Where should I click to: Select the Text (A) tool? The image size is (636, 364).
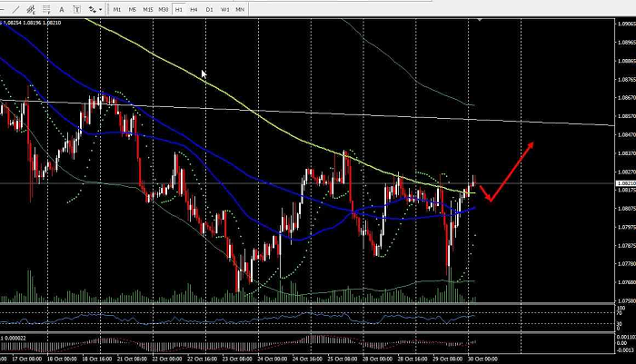tap(62, 9)
